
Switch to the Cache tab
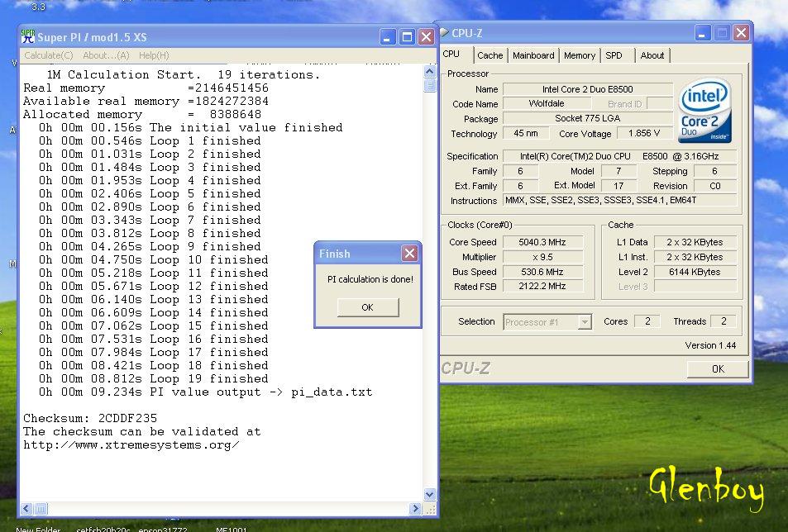tap(490, 55)
